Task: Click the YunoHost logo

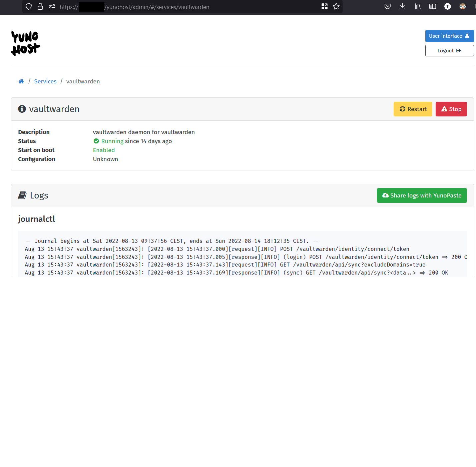Action: tap(26, 43)
